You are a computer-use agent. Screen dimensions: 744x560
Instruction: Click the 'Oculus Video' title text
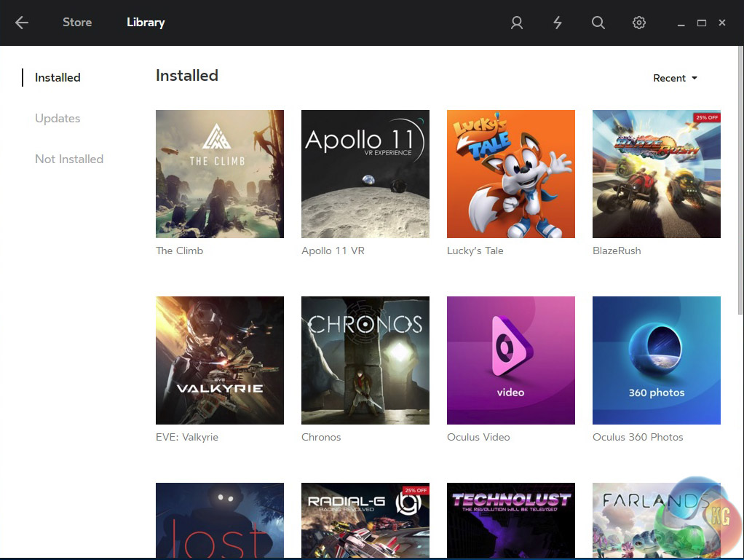(478, 437)
